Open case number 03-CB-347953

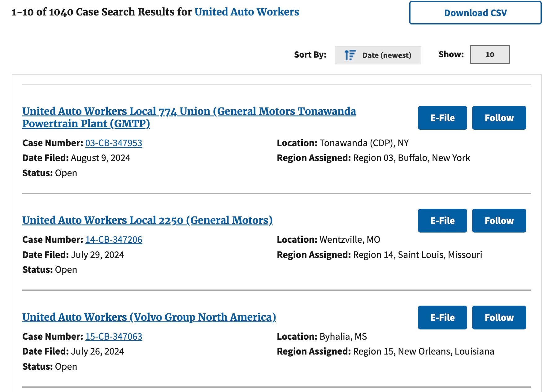tap(114, 143)
